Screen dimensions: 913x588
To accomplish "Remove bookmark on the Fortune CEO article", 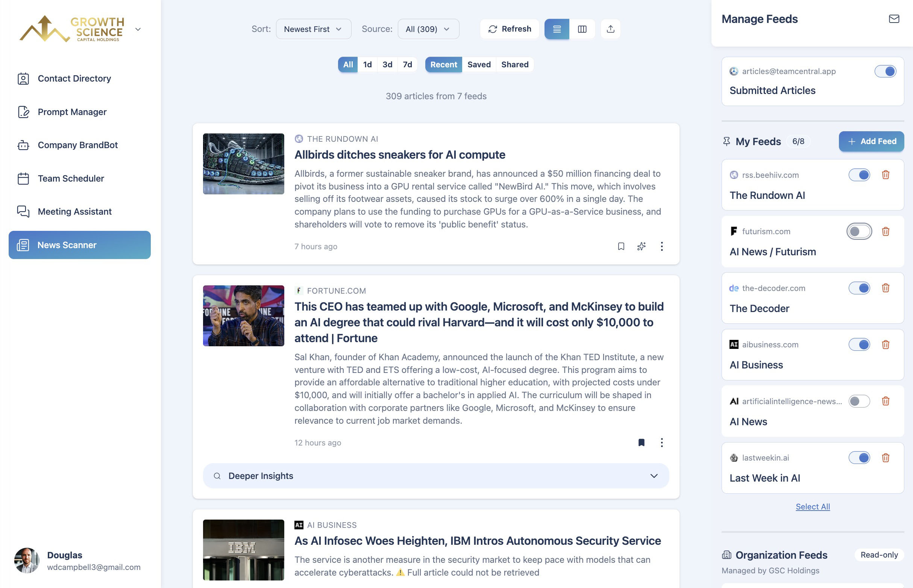I will tap(641, 443).
